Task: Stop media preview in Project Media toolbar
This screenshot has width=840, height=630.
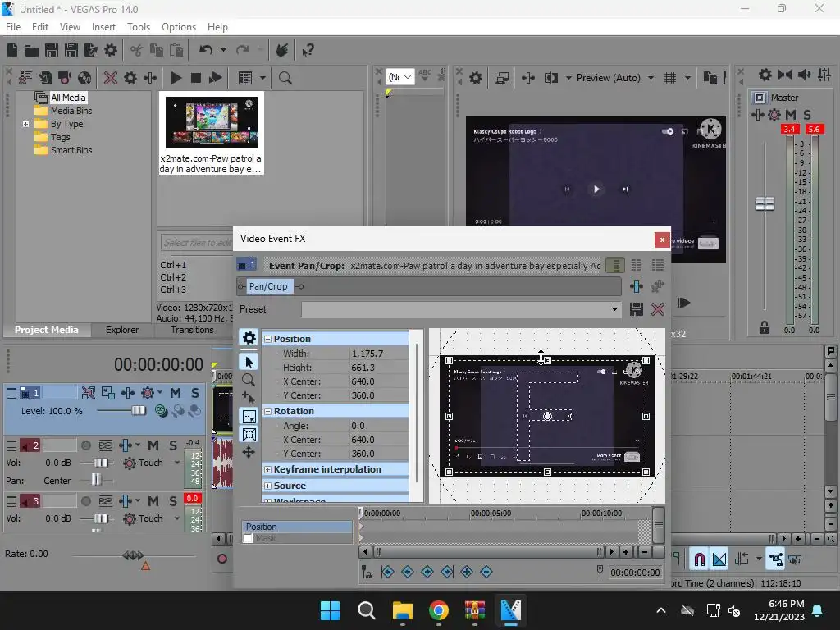Action: click(x=195, y=78)
